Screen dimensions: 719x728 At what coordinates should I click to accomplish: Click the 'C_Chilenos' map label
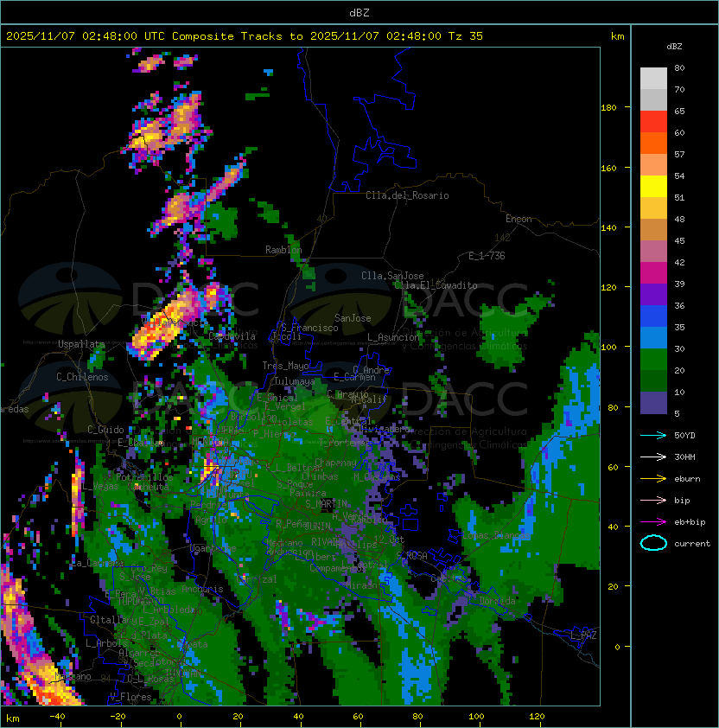coord(82,377)
